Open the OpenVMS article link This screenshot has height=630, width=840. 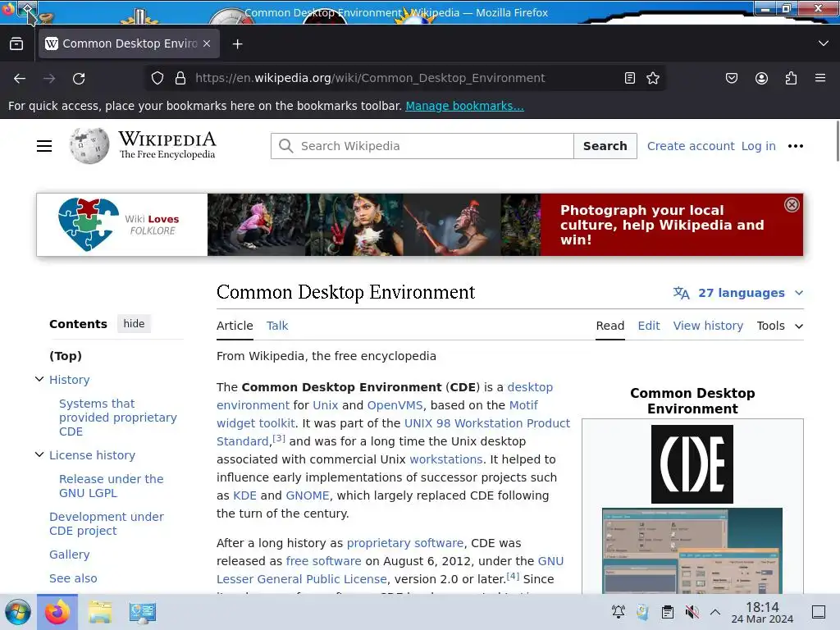pyautogui.click(x=395, y=405)
